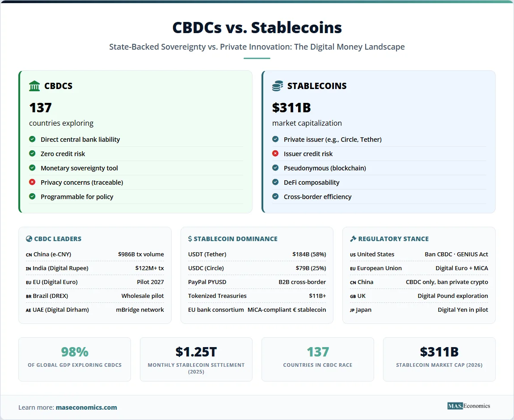Screen dimensions: 514x420
Task: Click the gavel icon by REGULATORY STANCE
Action: [353, 239]
